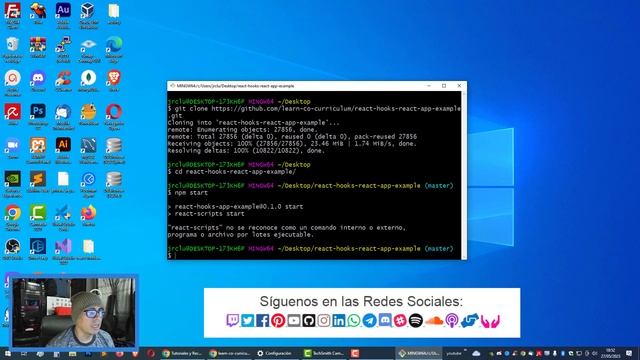Open the taskbar clock and date
640x360 pixels.
click(611, 353)
